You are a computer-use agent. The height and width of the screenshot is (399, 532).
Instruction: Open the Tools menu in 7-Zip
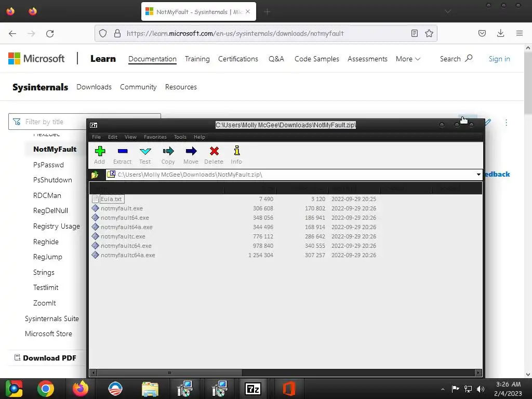click(180, 137)
